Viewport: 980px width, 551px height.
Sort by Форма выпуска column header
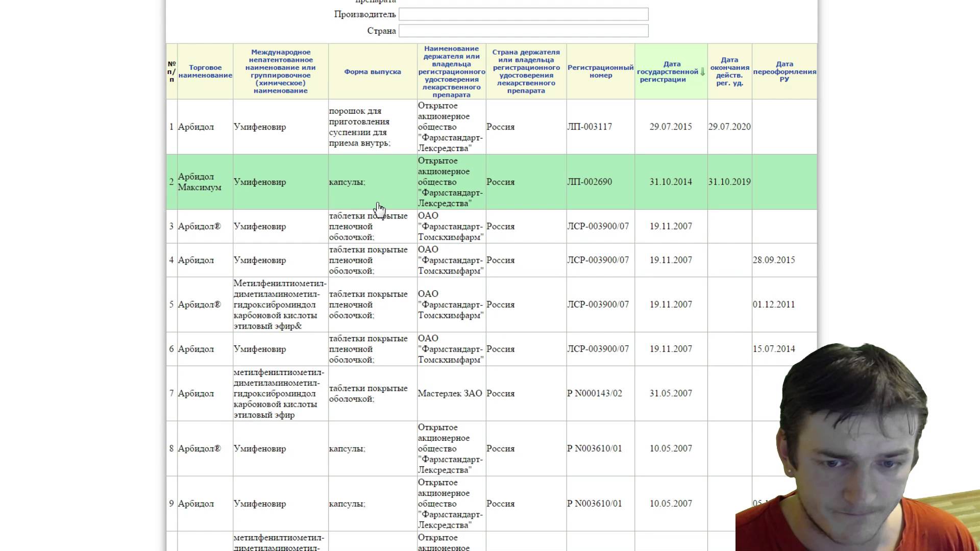click(x=373, y=72)
